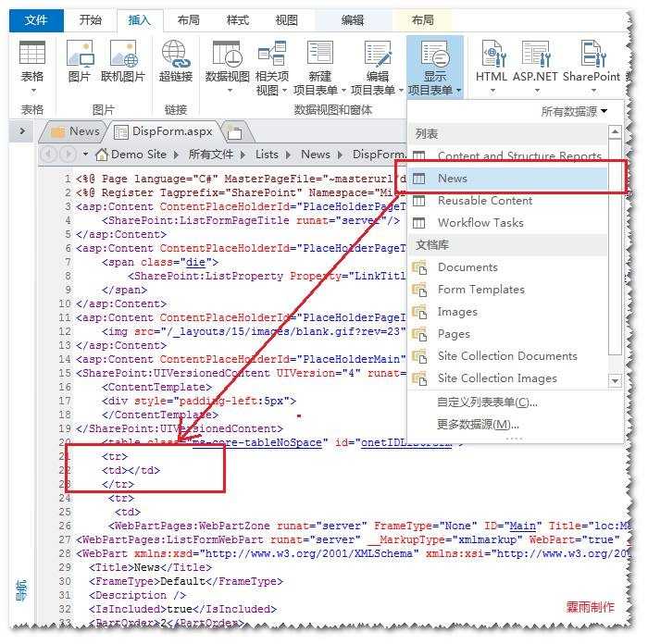The image size is (648, 644).
Task: Click the Form Templates library icon
Action: (419, 290)
